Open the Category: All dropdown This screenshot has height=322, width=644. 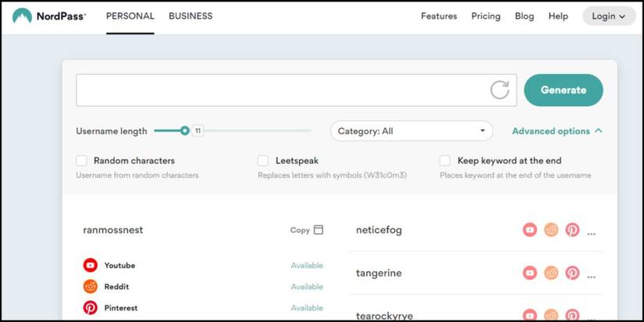411,131
